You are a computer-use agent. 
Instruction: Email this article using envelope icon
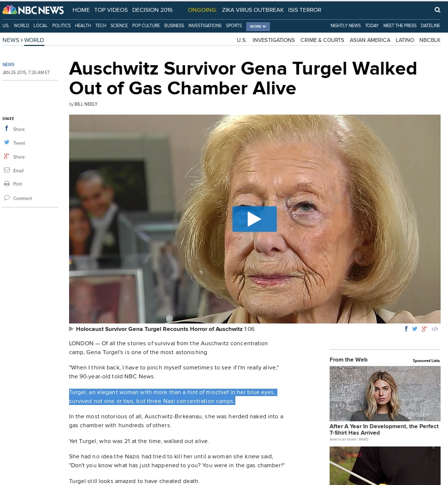coord(7,170)
